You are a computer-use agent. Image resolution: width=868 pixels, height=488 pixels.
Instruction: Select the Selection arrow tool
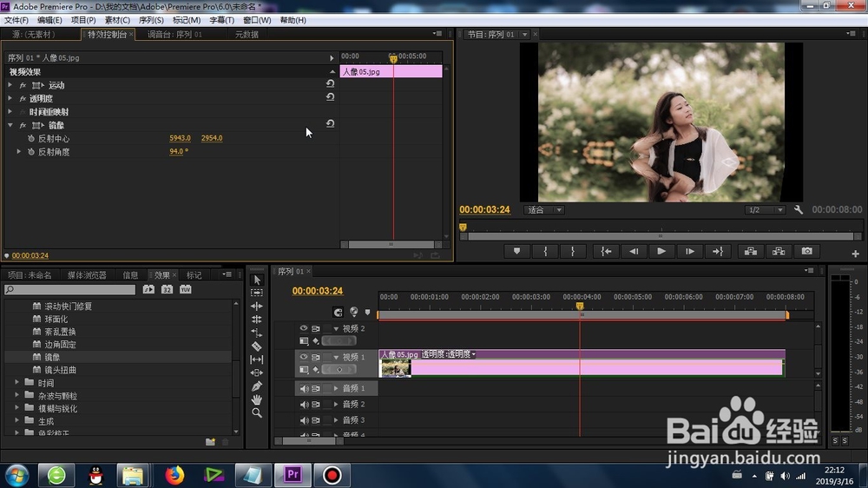[257, 280]
